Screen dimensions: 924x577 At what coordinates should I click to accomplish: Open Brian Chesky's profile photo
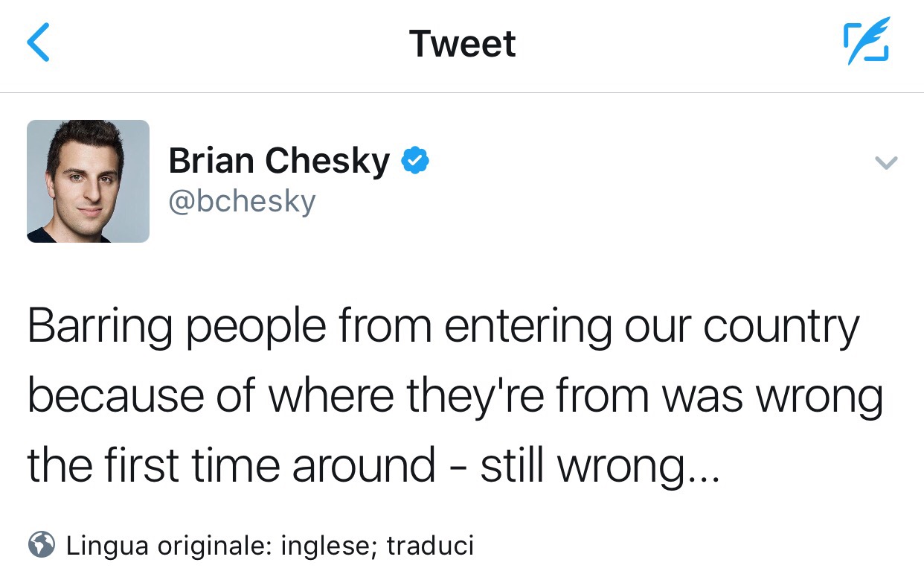pos(88,181)
